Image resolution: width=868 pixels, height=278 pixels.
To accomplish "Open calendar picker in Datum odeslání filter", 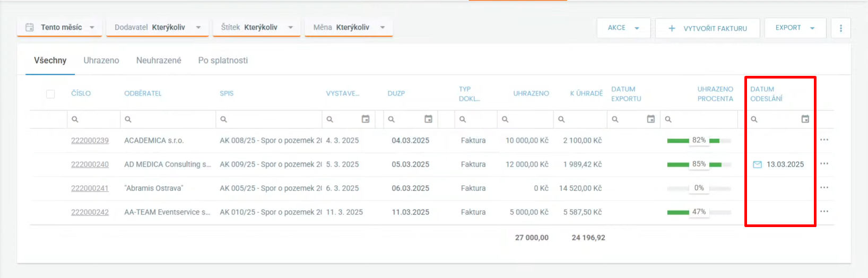I will click(805, 119).
